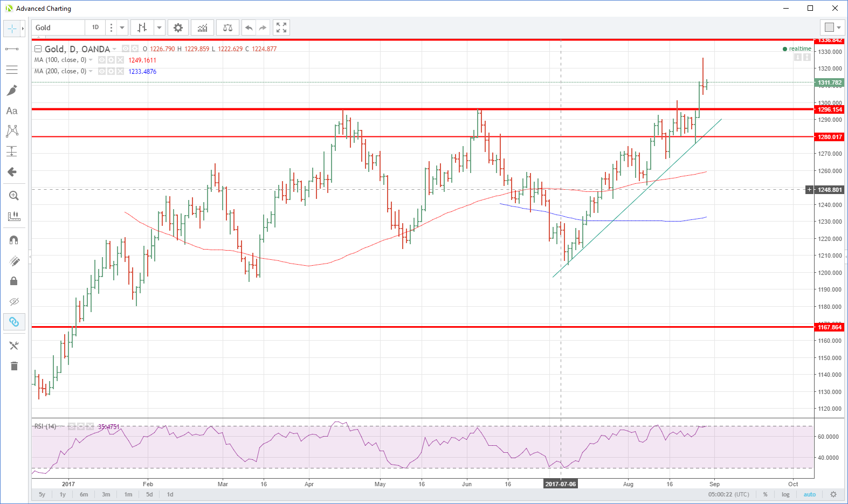Remove the MA 200 indicator
Image resolution: width=848 pixels, height=504 pixels.
pyautogui.click(x=120, y=71)
